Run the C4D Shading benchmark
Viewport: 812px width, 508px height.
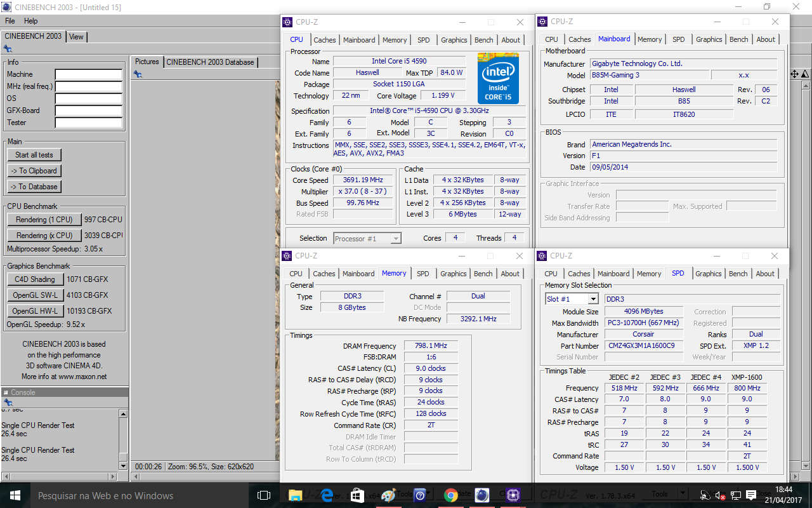[x=35, y=279]
